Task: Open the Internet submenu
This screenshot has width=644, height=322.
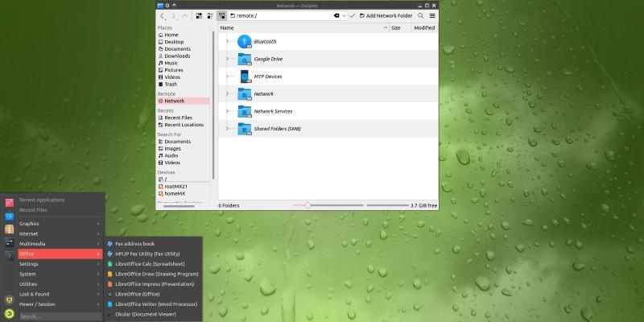Action: (60, 233)
